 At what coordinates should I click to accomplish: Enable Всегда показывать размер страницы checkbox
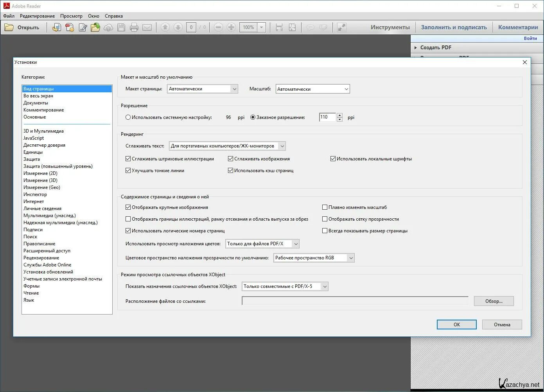(325, 231)
